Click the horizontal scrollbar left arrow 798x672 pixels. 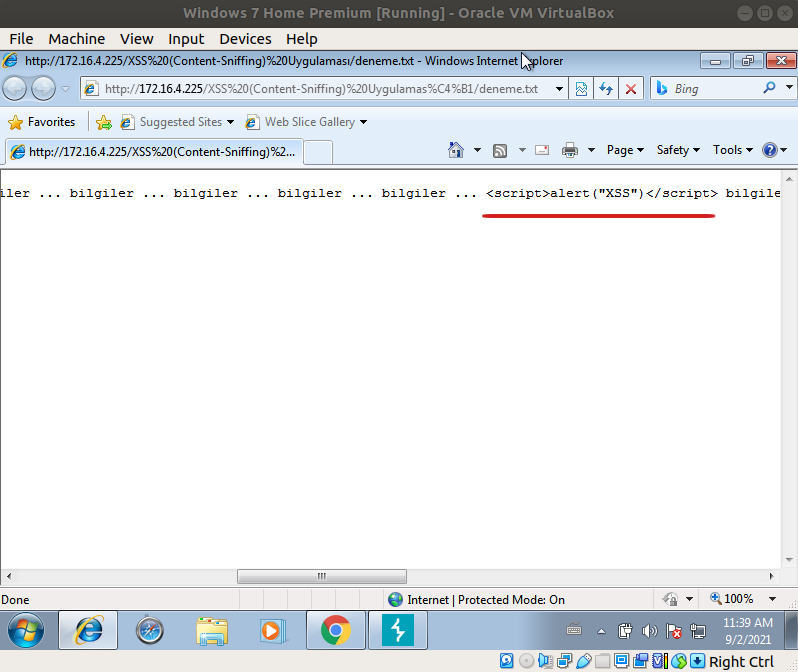[x=9, y=576]
